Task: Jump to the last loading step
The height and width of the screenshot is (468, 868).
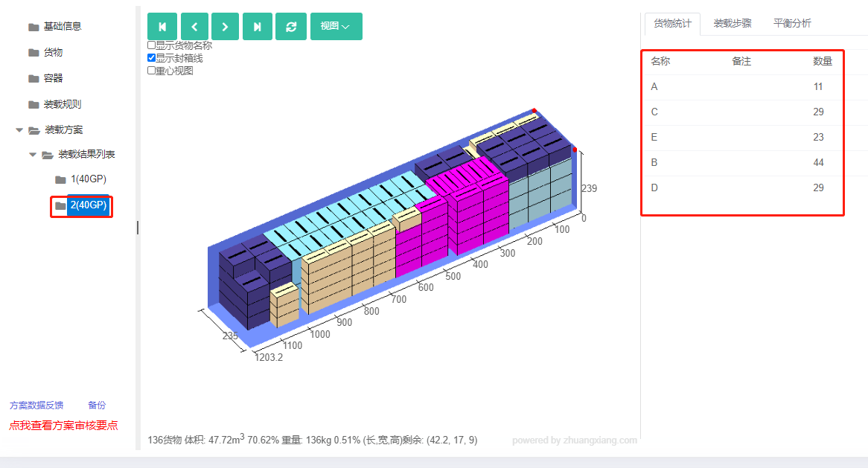Action: (x=258, y=27)
